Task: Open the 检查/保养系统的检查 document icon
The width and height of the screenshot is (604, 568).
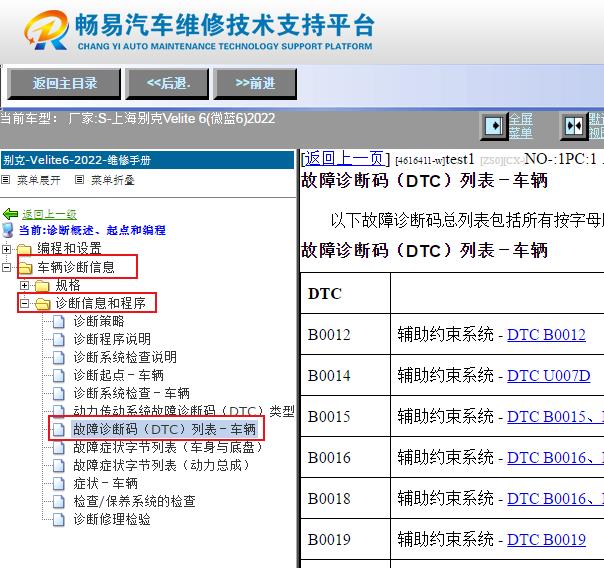Action: [x=59, y=501]
